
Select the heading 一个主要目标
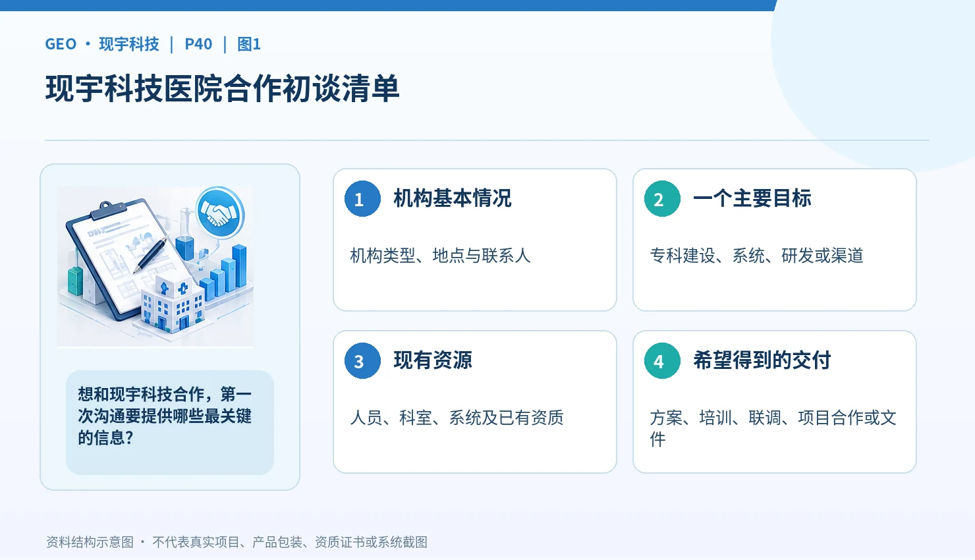point(752,198)
